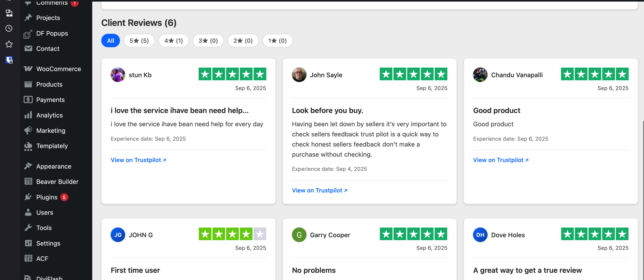The width and height of the screenshot is (644, 280).
Task: Show only 3-star reviews
Action: (x=208, y=41)
